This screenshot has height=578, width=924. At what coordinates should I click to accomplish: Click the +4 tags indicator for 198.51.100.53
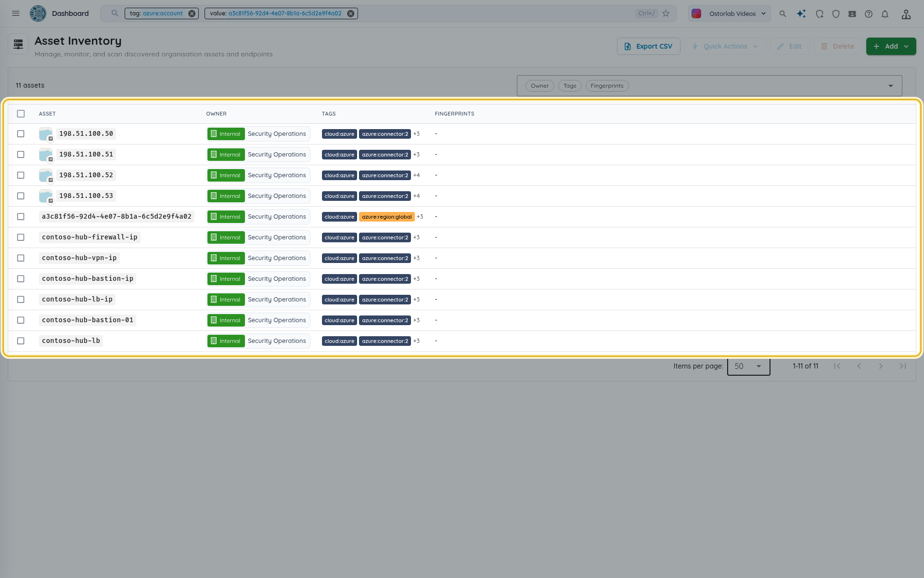pos(416,196)
